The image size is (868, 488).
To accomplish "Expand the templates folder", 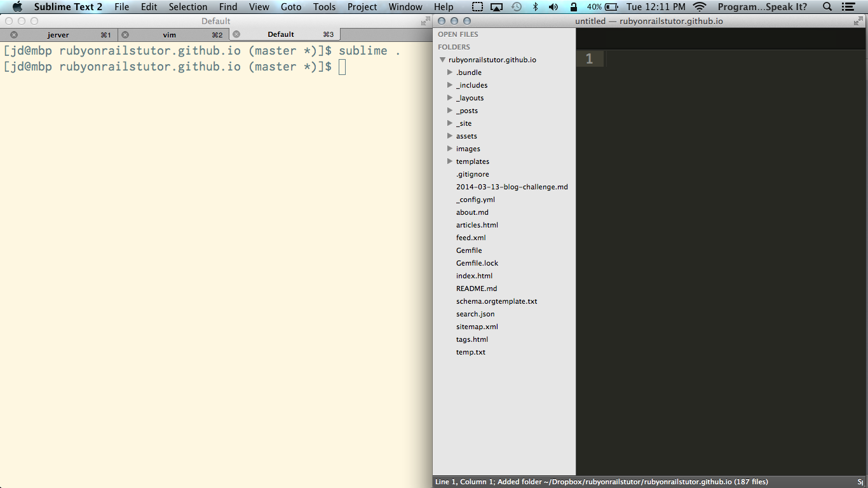I will click(450, 161).
